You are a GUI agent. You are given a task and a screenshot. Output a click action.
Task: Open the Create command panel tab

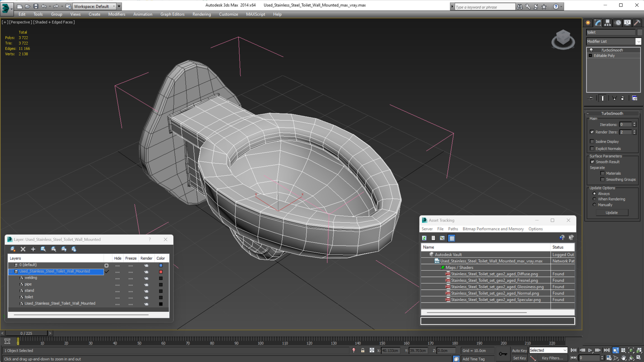pyautogui.click(x=588, y=23)
